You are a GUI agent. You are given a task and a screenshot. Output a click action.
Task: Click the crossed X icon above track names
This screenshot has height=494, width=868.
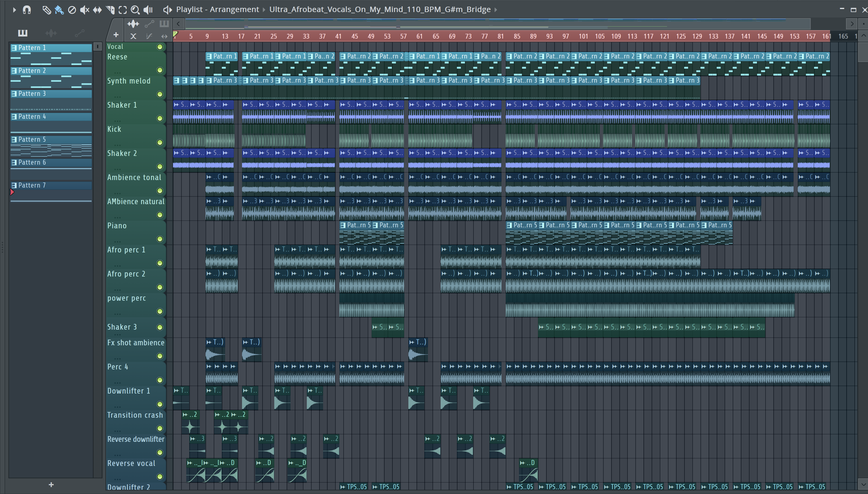[133, 36]
